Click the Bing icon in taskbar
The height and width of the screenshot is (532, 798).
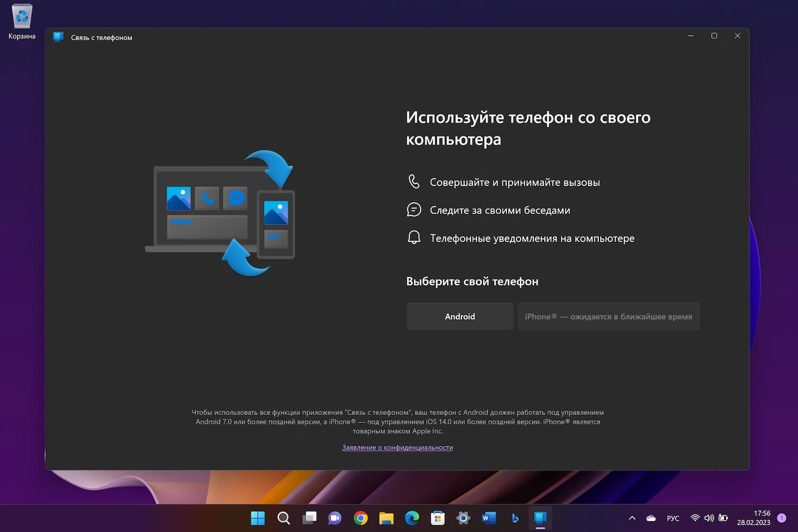(514, 518)
